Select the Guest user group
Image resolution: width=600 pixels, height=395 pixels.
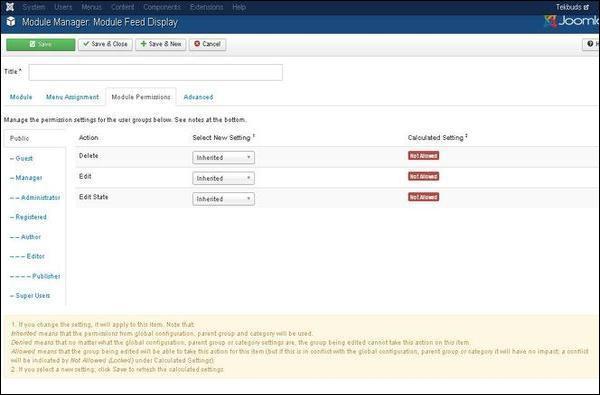click(21, 158)
